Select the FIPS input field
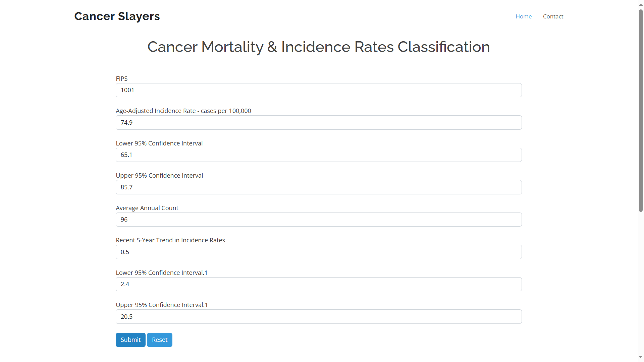 (319, 90)
